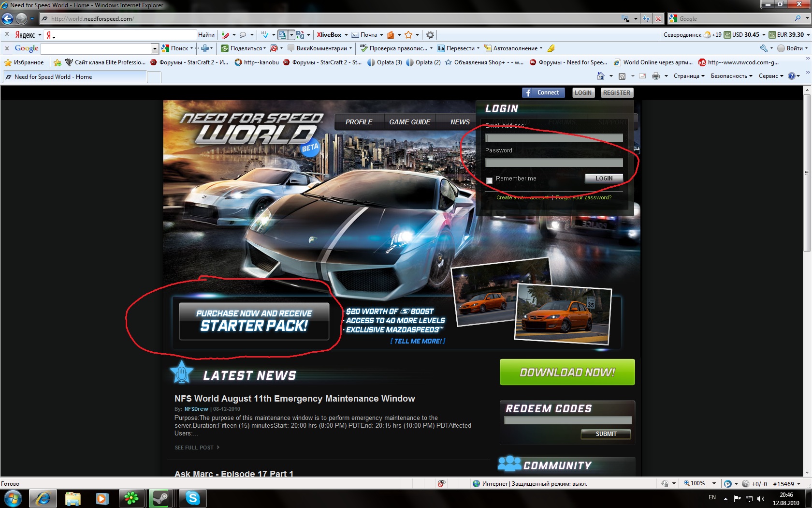Click the volume speaker tray icon
The height and width of the screenshot is (508, 812).
tap(761, 498)
